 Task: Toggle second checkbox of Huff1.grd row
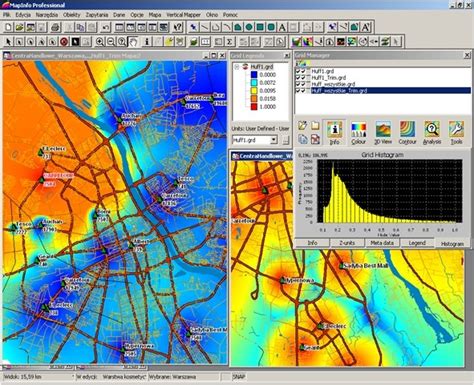tap(303, 71)
